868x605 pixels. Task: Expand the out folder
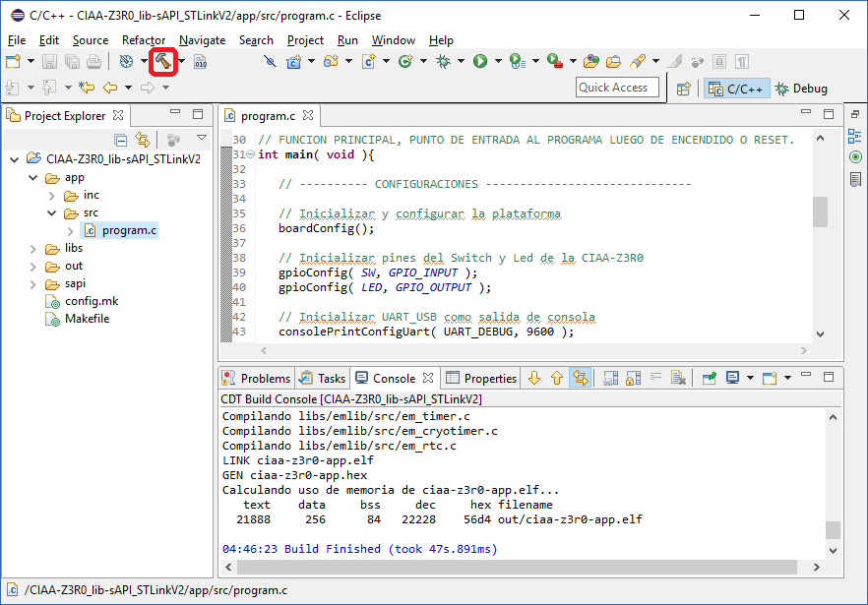pos(33,267)
